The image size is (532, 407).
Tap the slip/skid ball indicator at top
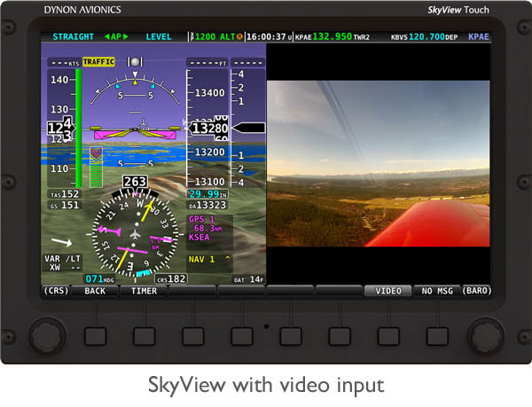(136, 63)
